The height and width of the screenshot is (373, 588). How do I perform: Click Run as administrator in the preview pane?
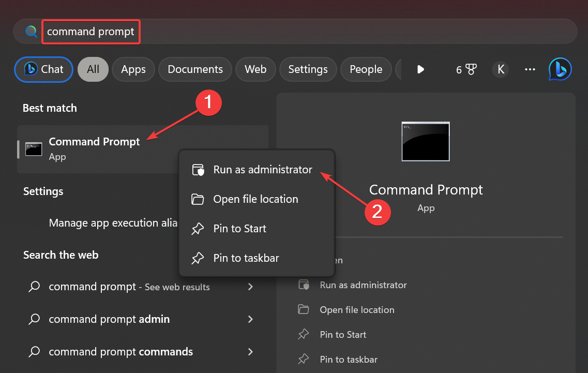363,285
